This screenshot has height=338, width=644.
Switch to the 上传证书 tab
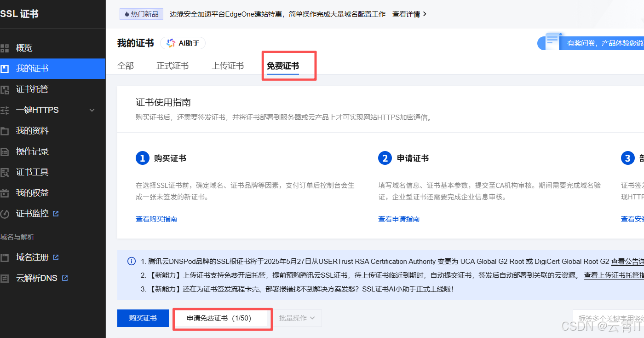click(228, 66)
